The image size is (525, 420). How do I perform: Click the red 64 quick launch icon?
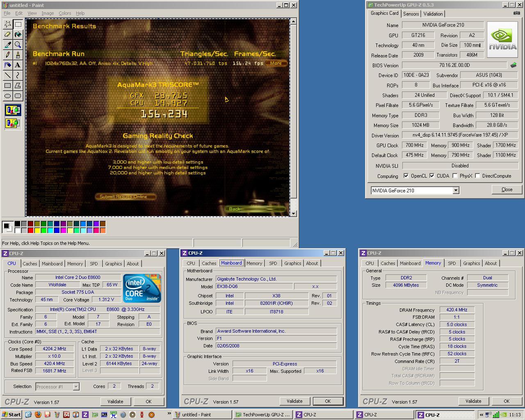pyautogui.click(x=66, y=415)
